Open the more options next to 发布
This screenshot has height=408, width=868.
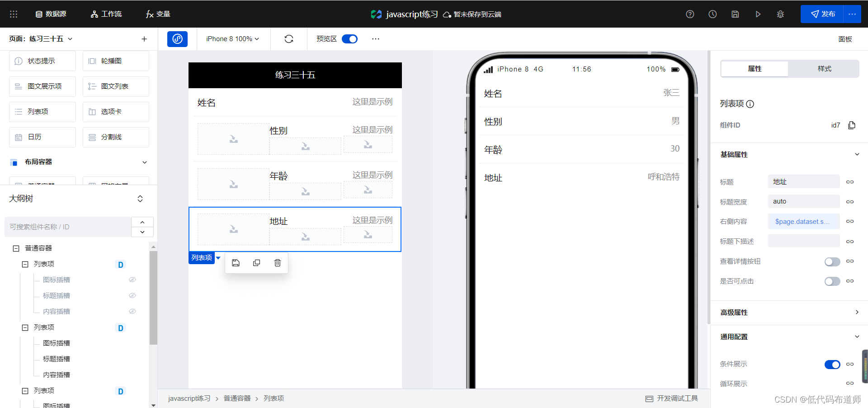(852, 14)
